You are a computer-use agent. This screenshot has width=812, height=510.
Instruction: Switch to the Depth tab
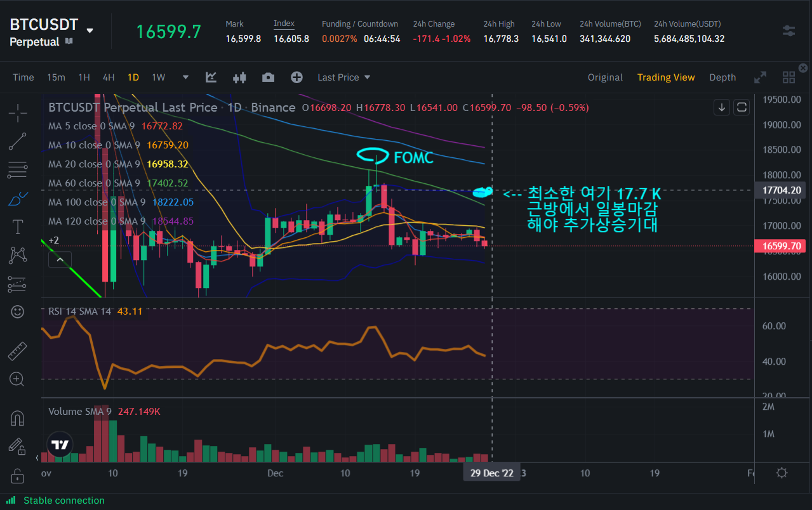coord(722,77)
